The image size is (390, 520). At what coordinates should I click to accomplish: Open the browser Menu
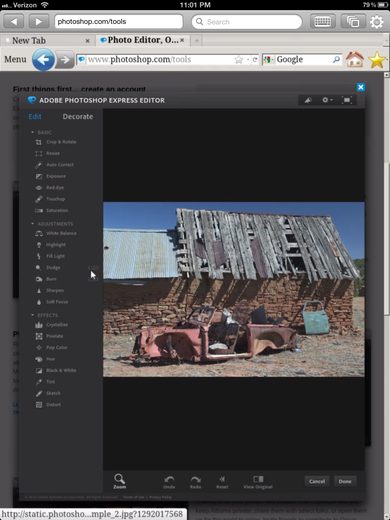click(x=15, y=59)
